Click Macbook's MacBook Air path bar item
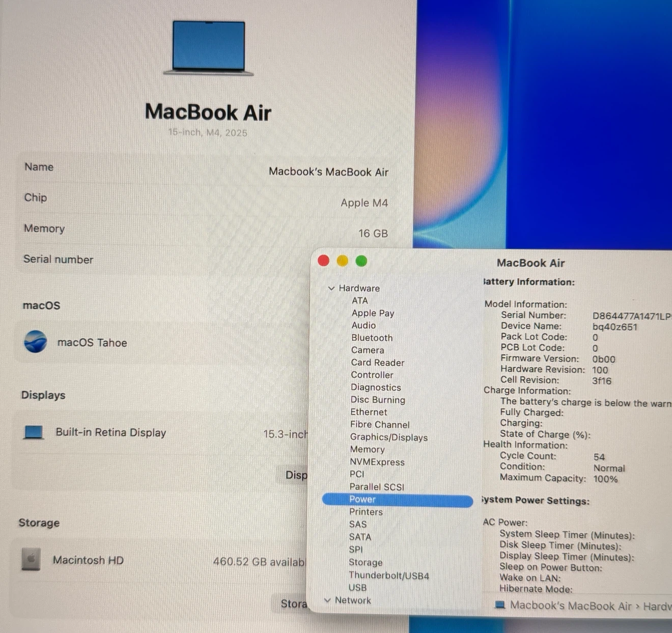 tap(570, 606)
